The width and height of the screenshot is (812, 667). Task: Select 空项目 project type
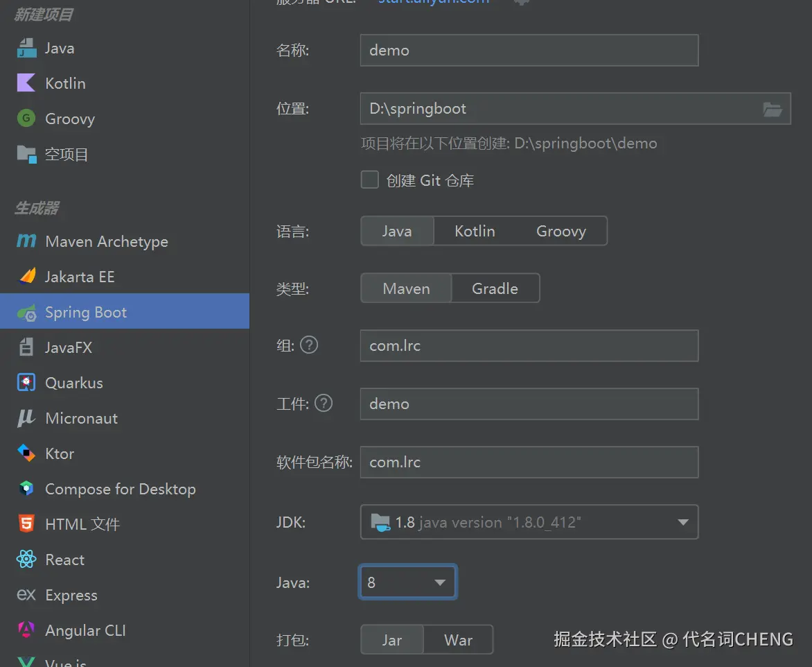pos(124,154)
